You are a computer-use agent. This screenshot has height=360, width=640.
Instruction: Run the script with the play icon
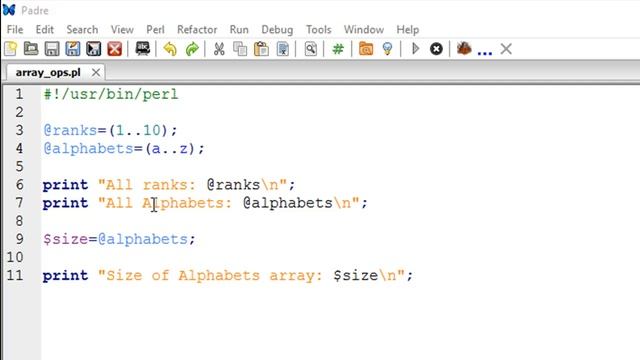(x=416, y=49)
